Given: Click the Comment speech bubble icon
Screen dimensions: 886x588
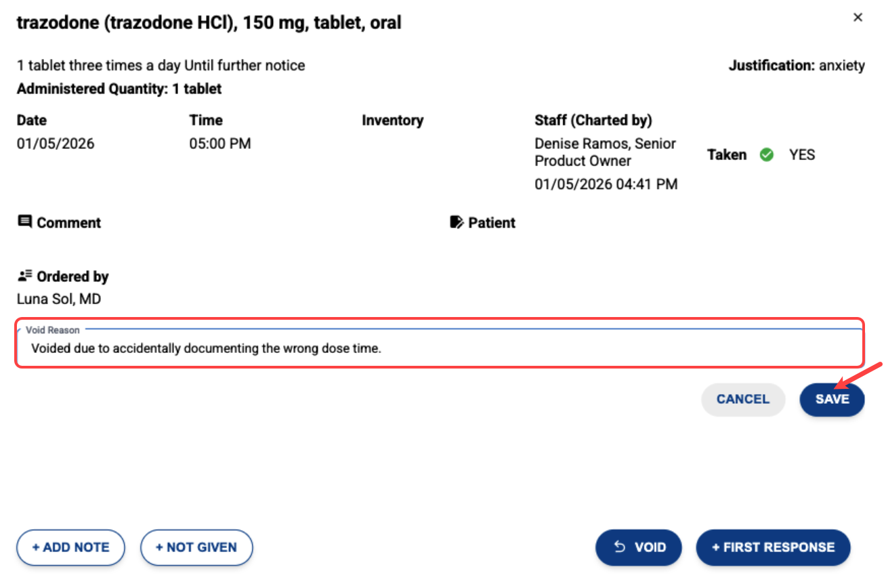Looking at the screenshot, I should (x=25, y=222).
